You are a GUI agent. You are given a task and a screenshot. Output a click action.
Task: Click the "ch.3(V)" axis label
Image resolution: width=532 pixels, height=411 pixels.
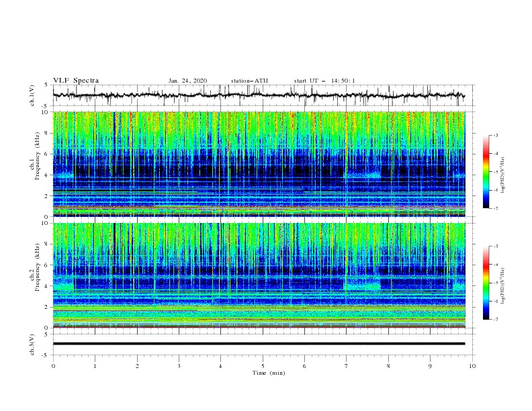tap(32, 345)
